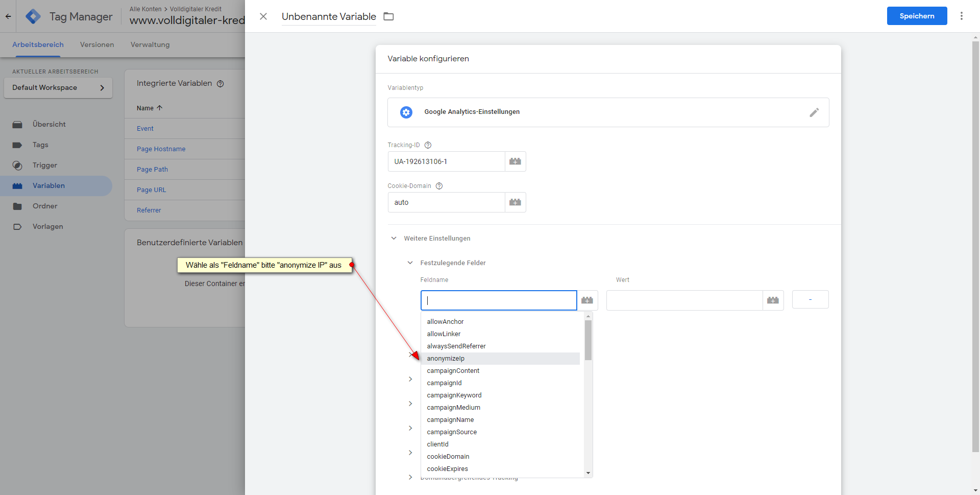Pick cookieDomain from the suggestions list
The image size is (980, 495).
448,457
